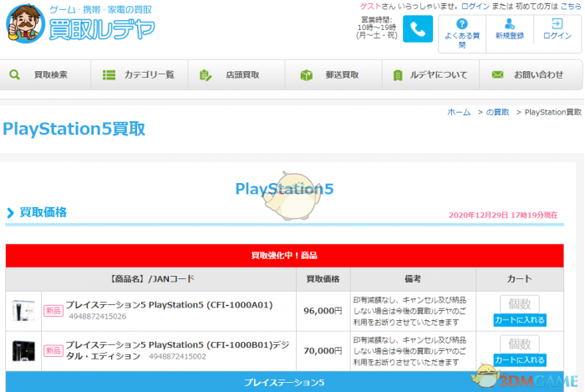Image resolution: width=585 pixels, height=392 pixels.
Task: Click the の買取 breadcrumb link
Action: (497, 112)
